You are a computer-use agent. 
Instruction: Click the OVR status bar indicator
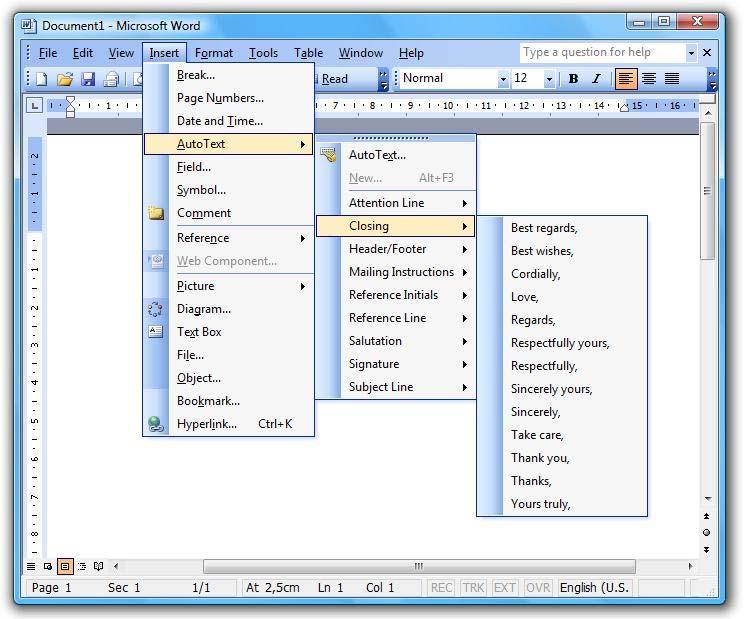coord(538,588)
